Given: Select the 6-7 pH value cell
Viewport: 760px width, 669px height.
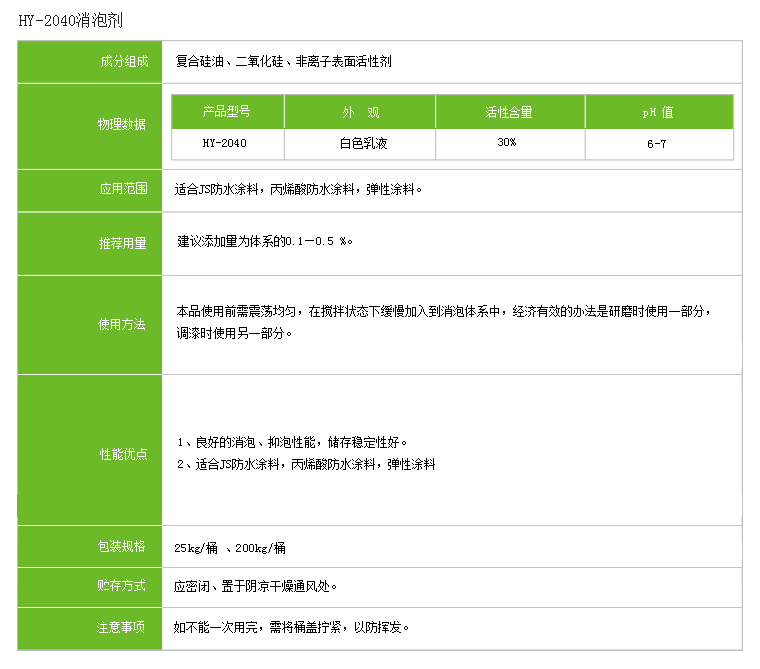Looking at the screenshot, I should click(x=659, y=144).
